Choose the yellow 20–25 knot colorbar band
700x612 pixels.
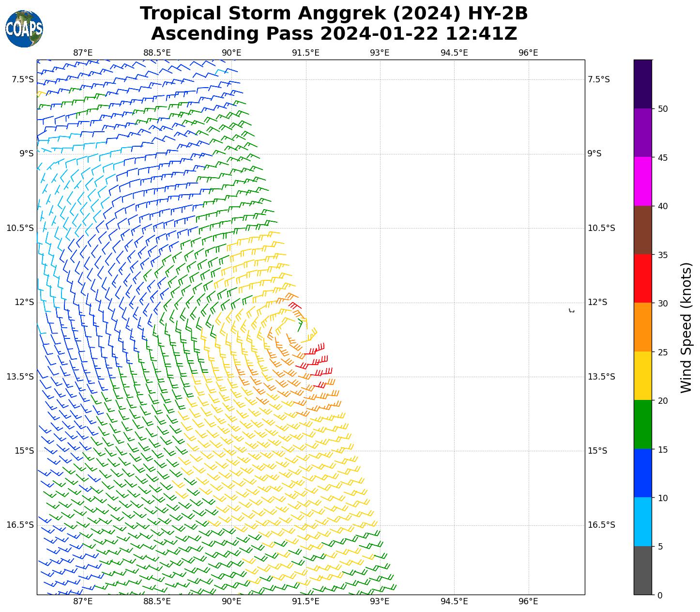[x=643, y=376]
